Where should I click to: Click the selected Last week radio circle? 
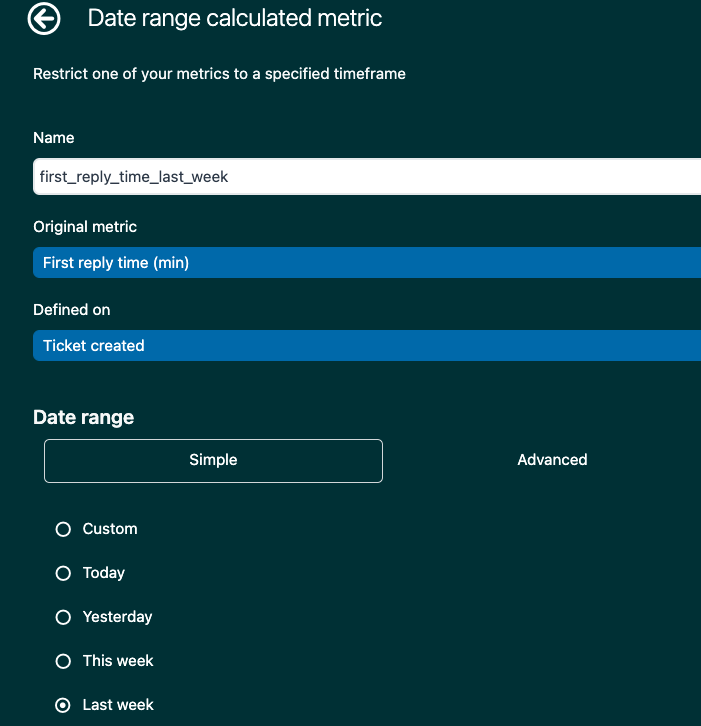tap(63, 705)
